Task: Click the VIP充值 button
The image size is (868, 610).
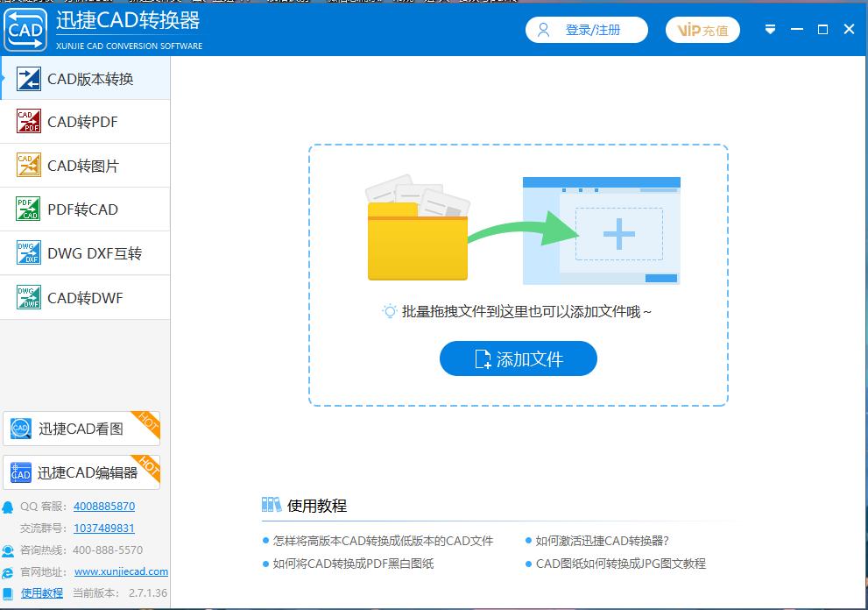Action: point(702,29)
